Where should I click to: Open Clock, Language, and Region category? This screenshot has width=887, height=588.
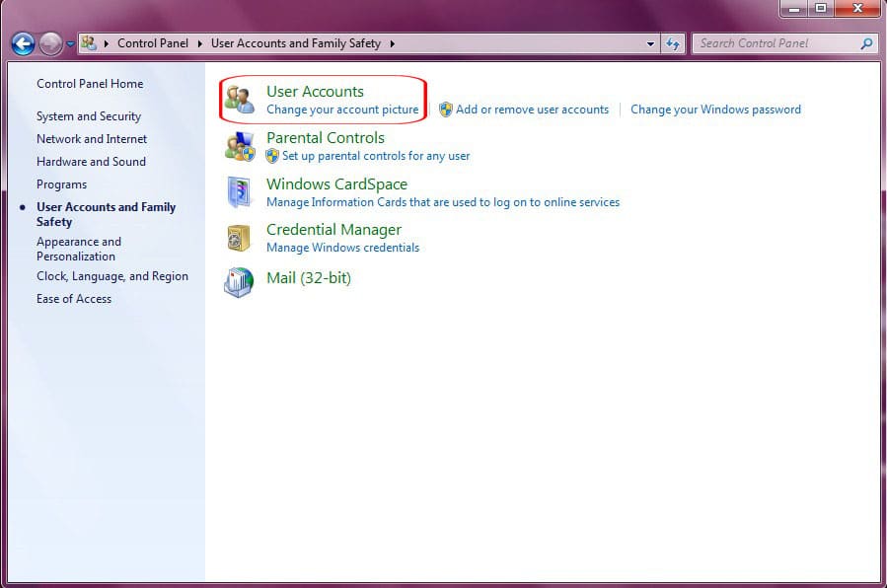(x=112, y=276)
